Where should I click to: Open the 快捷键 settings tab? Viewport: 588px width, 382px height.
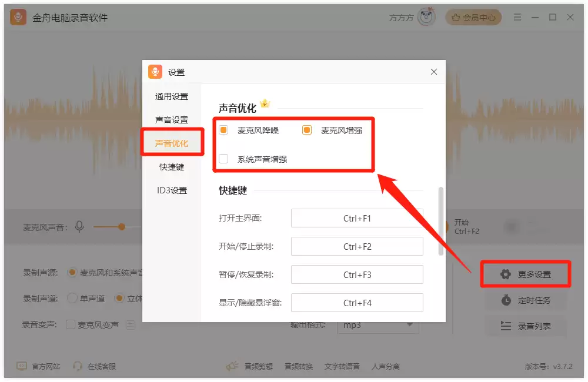point(172,167)
